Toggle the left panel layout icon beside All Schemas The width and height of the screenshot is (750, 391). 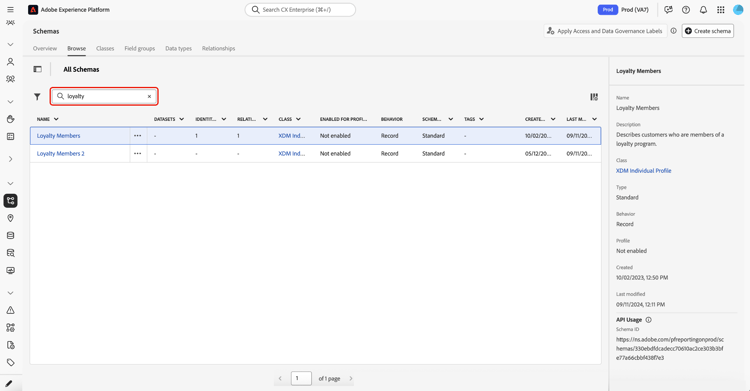click(37, 69)
